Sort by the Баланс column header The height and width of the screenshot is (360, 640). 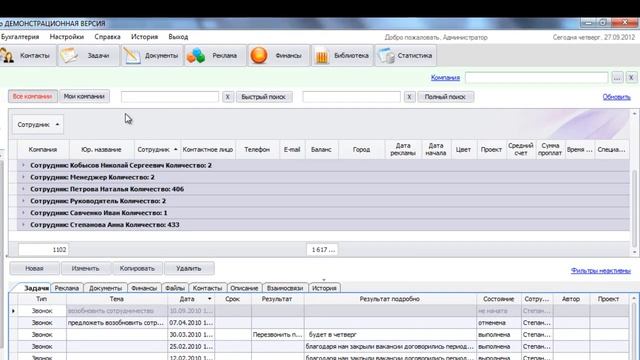pyautogui.click(x=321, y=149)
